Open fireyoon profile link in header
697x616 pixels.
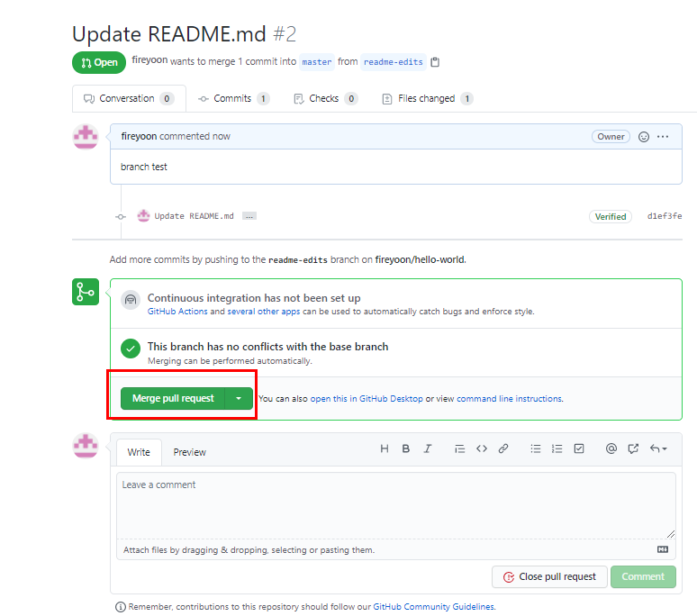[x=149, y=60]
